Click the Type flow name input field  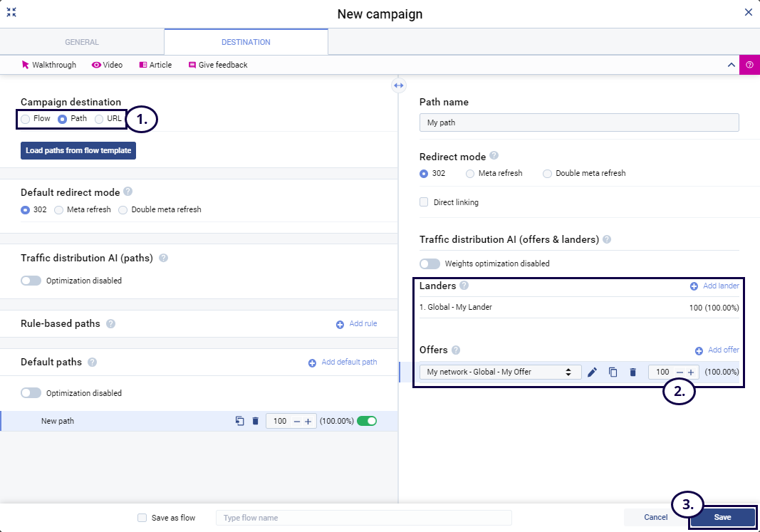pos(363,518)
